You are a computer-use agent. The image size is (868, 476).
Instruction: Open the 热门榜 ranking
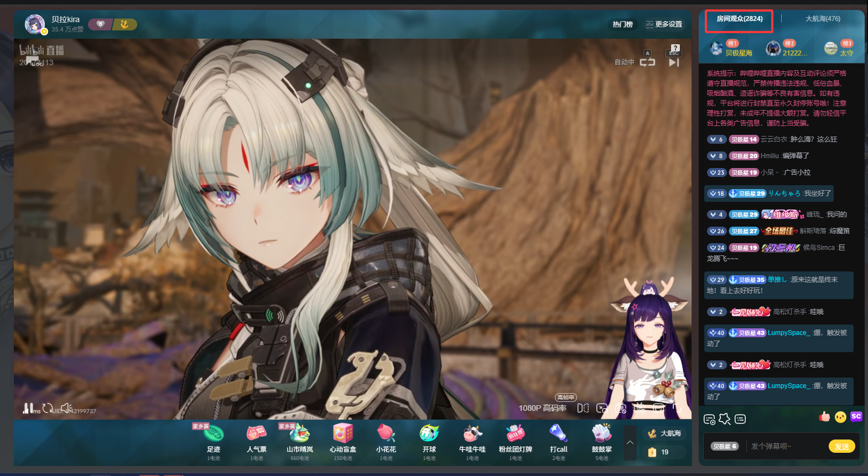(x=623, y=24)
